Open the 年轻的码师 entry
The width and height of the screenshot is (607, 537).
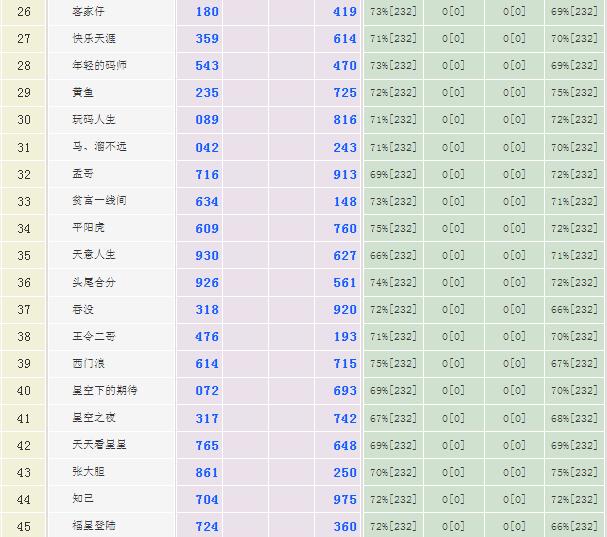[100, 66]
